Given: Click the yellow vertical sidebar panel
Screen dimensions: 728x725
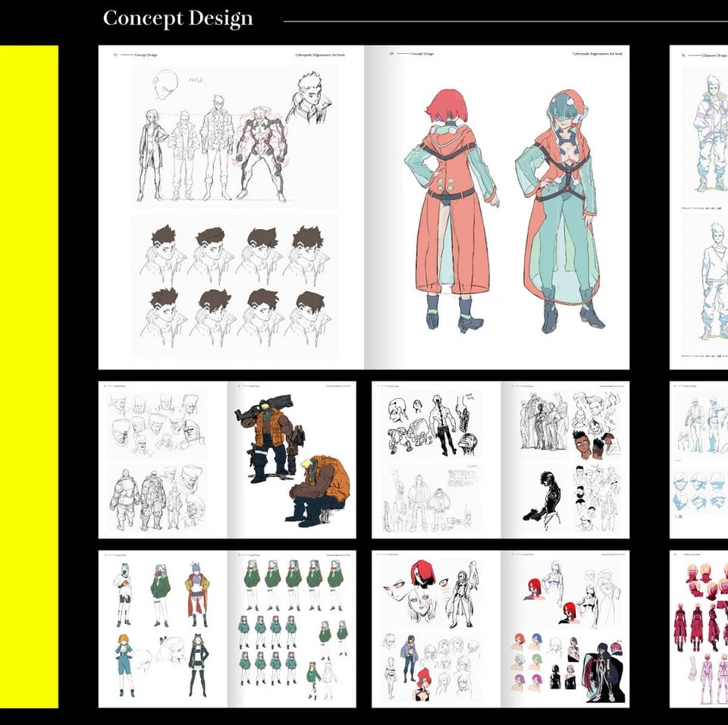Looking at the screenshot, I should click(29, 376).
